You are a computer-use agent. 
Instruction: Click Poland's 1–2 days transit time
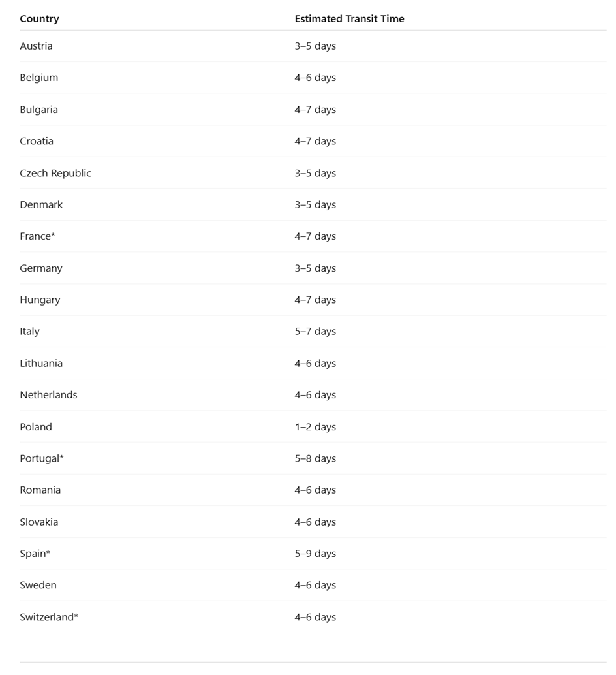315,427
